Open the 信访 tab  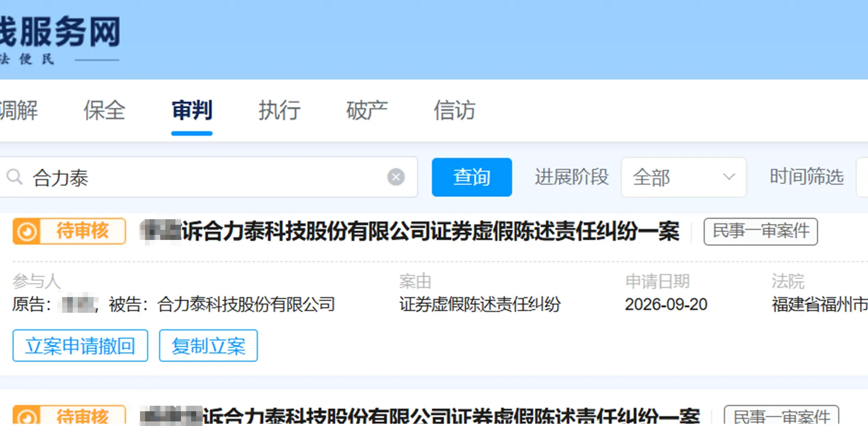[x=454, y=111]
